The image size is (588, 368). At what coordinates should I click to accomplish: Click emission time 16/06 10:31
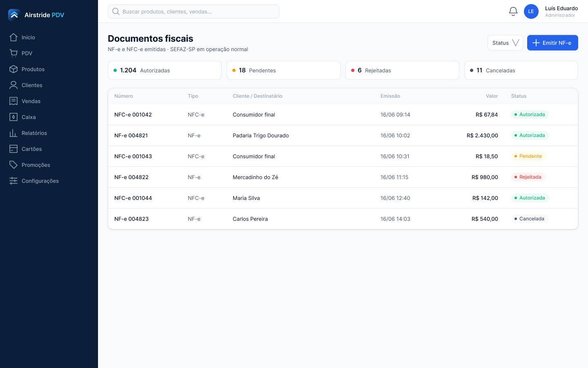tap(395, 156)
